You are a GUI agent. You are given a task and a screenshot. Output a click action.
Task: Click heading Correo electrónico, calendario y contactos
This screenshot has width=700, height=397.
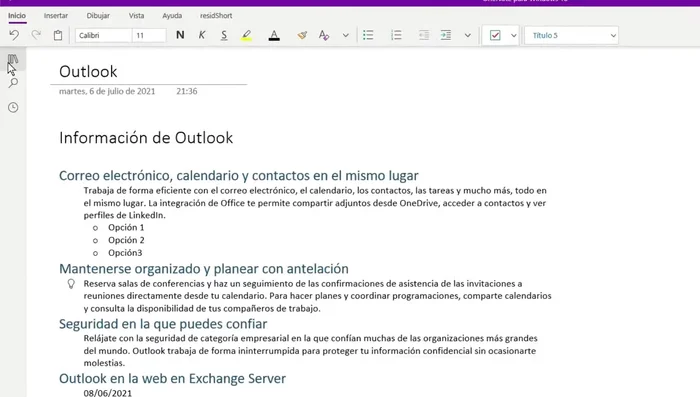(x=239, y=176)
